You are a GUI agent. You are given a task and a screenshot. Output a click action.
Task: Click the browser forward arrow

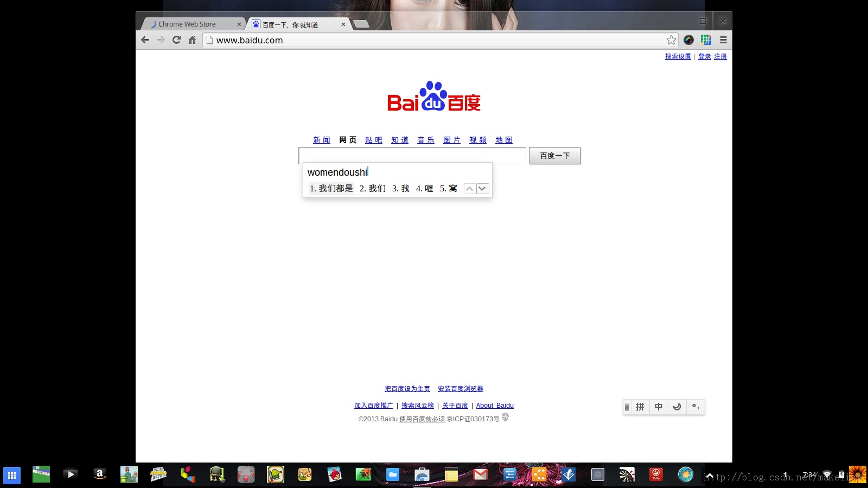161,40
